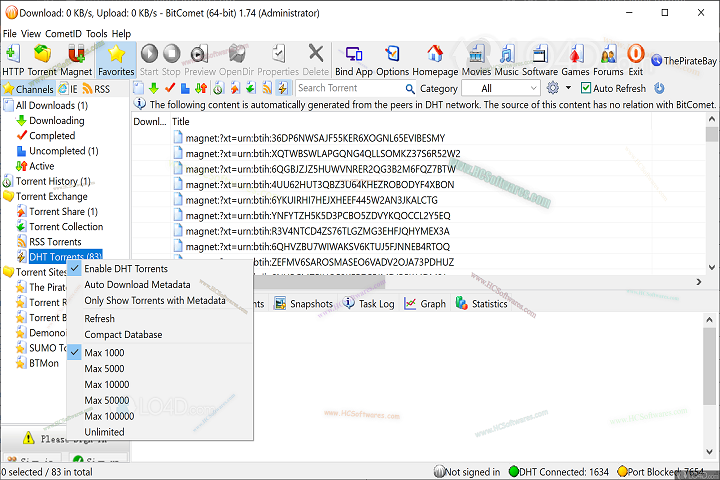
Task: Choose Compact Database from context menu
Action: click(x=160, y=335)
